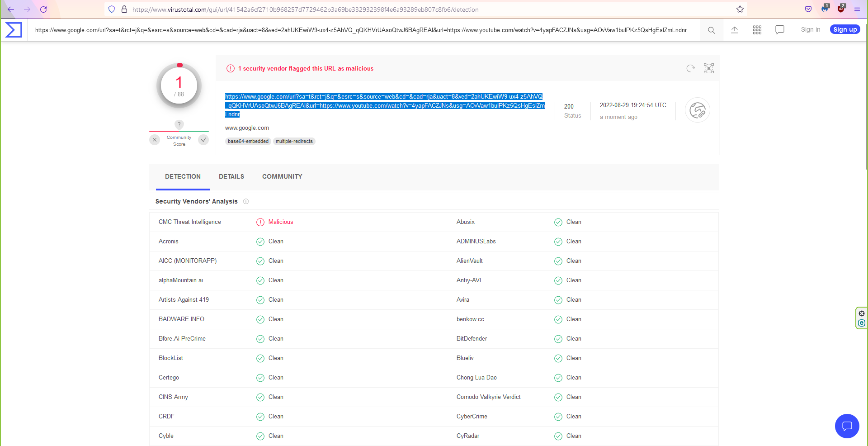Click the upload file icon

[735, 30]
